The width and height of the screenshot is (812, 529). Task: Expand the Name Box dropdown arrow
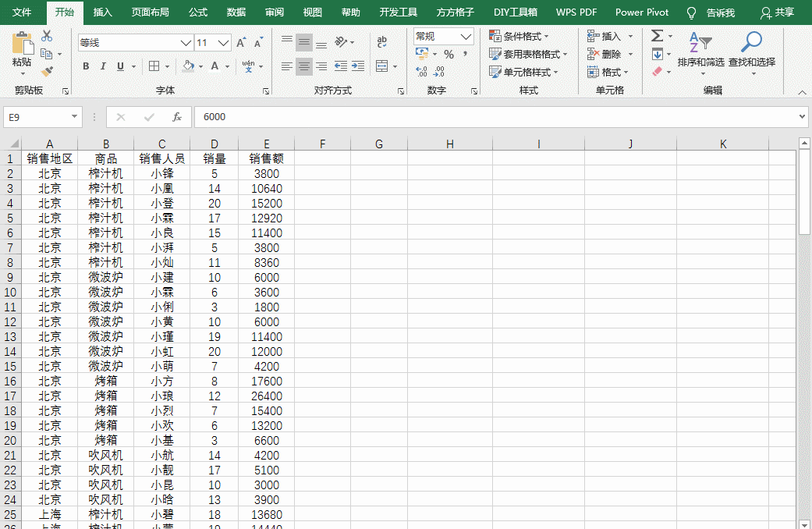pos(74,116)
